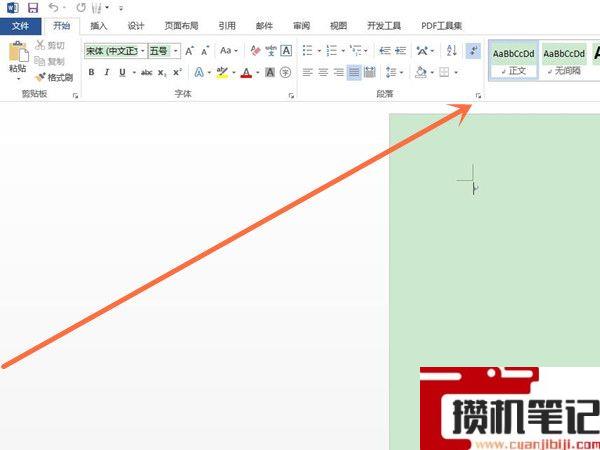Switch to the References (引用) tab
The image size is (600, 450).
click(x=227, y=26)
